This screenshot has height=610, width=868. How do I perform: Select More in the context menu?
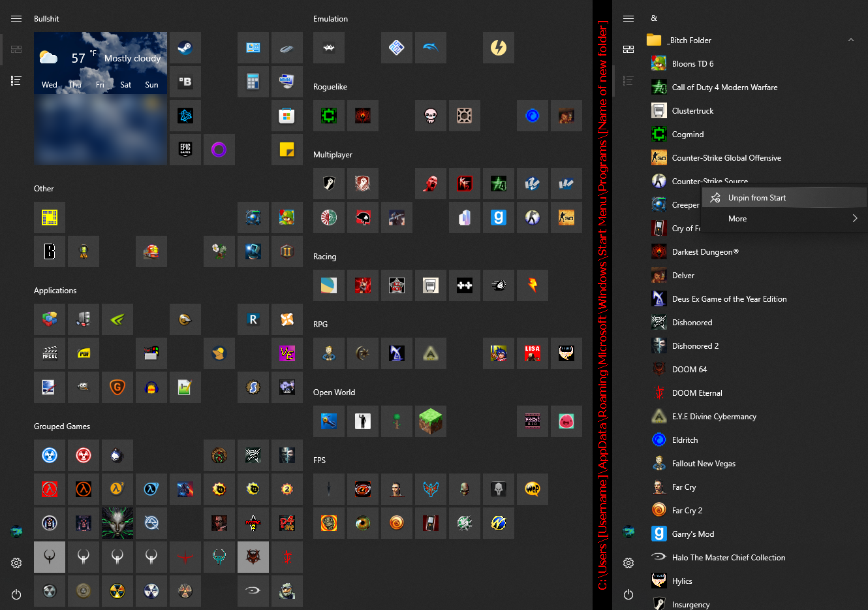[784, 219]
